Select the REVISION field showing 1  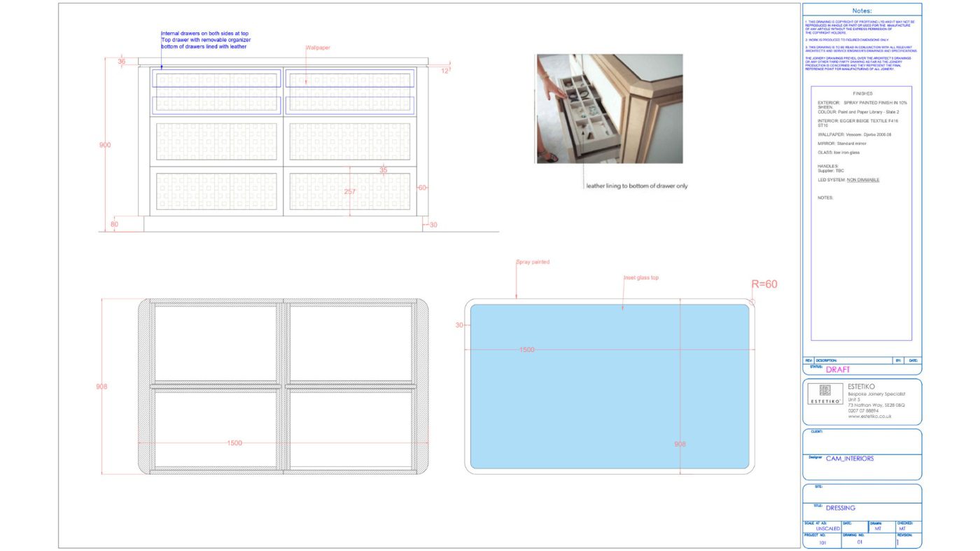tap(898, 540)
